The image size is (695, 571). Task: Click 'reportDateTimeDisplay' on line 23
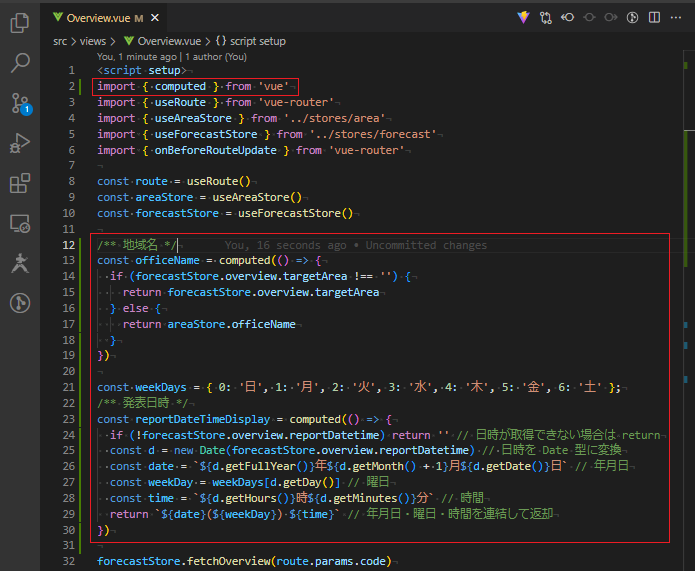(203, 419)
